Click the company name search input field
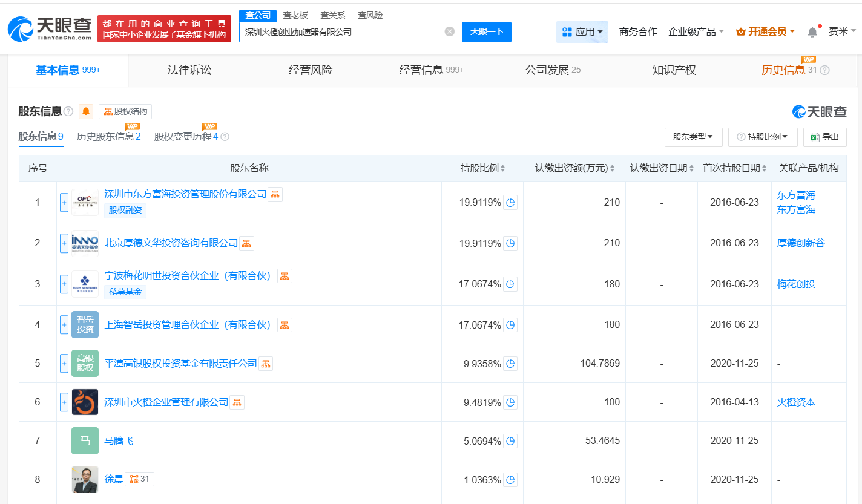Viewport: 862px width, 504px height. pyautogui.click(x=342, y=32)
